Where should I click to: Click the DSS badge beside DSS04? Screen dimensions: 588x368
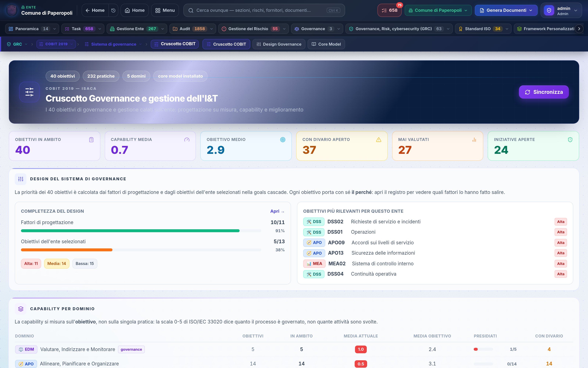pyautogui.click(x=314, y=274)
